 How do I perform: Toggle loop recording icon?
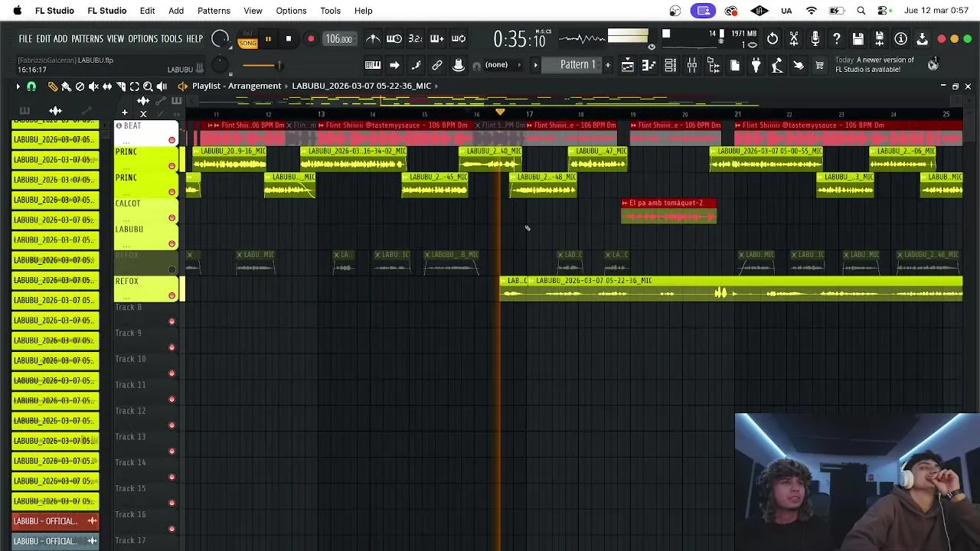459,39
